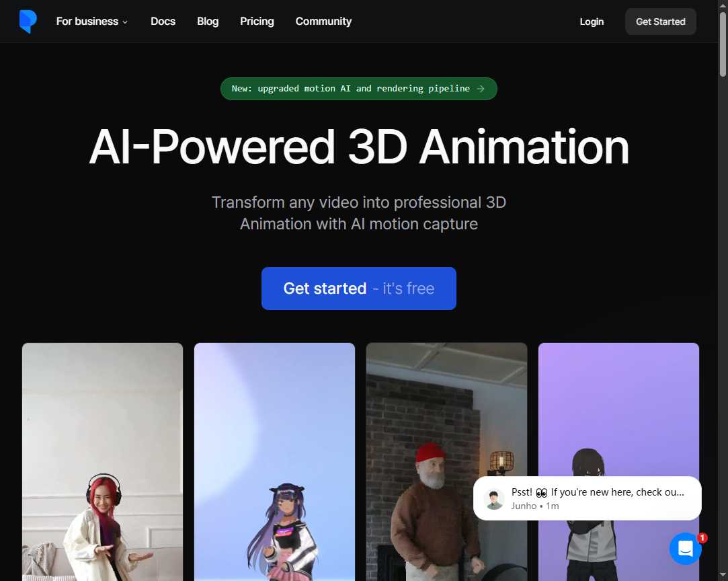Open the Psst chat message from Junho
This screenshot has width=728, height=581.
coord(597,498)
